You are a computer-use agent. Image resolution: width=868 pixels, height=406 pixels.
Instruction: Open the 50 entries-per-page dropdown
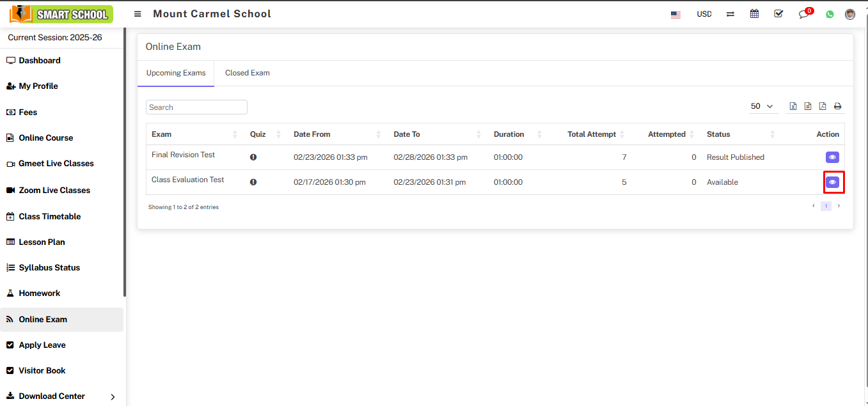pyautogui.click(x=762, y=106)
